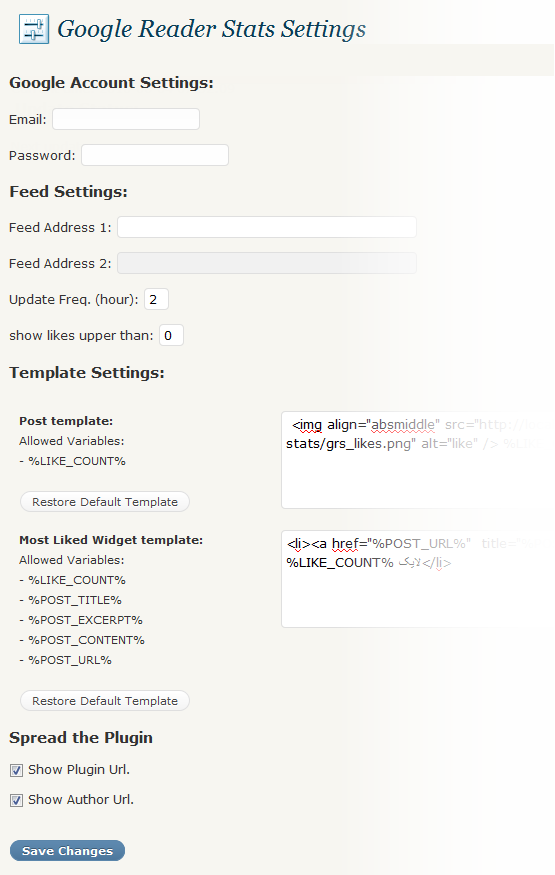Click the Google Reader Stats Settings title
The image size is (555, 875).
coord(211,29)
